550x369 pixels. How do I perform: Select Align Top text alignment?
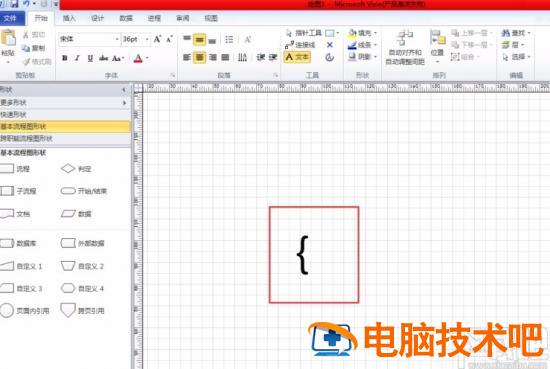pyautogui.click(x=187, y=39)
